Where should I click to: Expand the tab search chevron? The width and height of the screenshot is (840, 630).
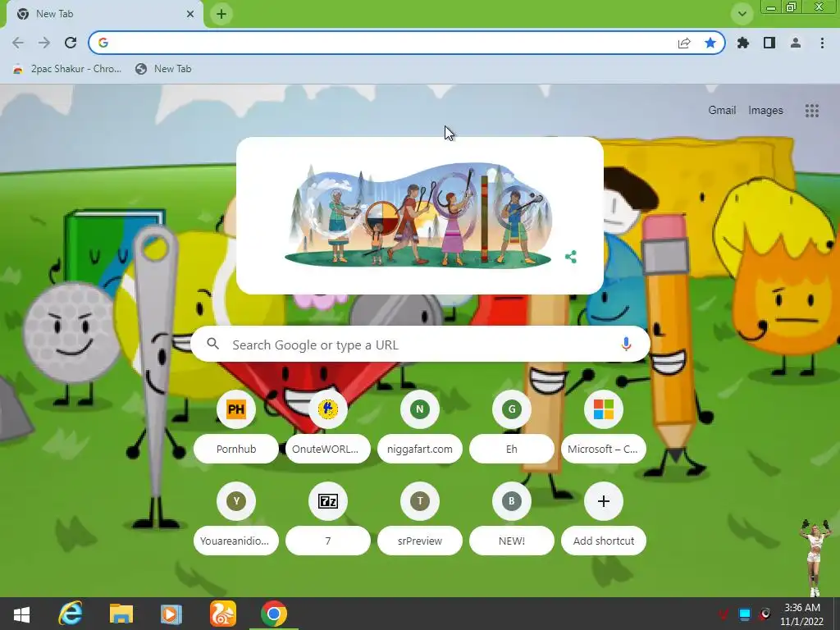[x=742, y=14]
